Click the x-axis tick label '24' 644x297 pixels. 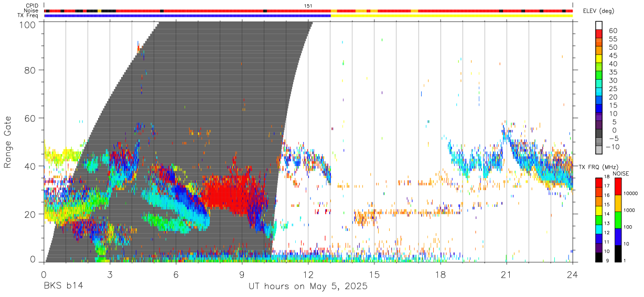573,274
